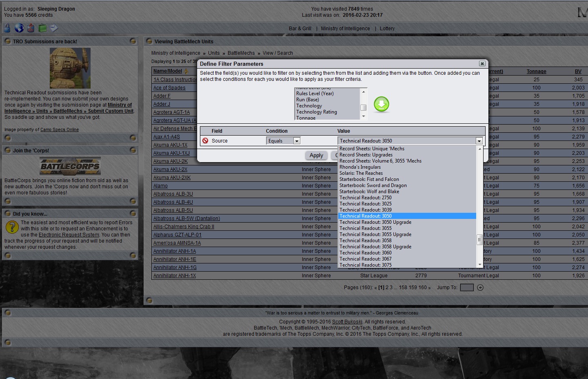Go to page 2 of results
Image resolution: width=588 pixels, height=379 pixels.
pyautogui.click(x=387, y=288)
